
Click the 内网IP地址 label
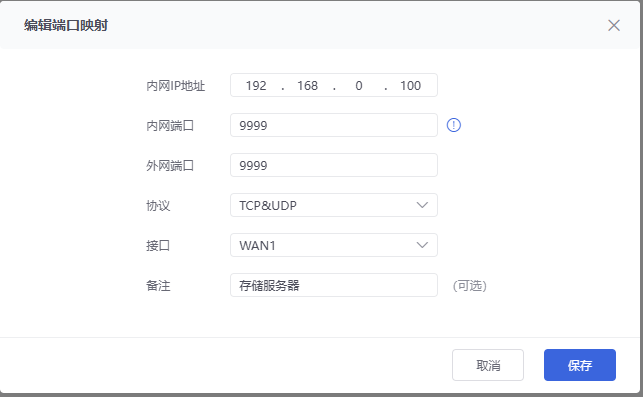coord(176,86)
